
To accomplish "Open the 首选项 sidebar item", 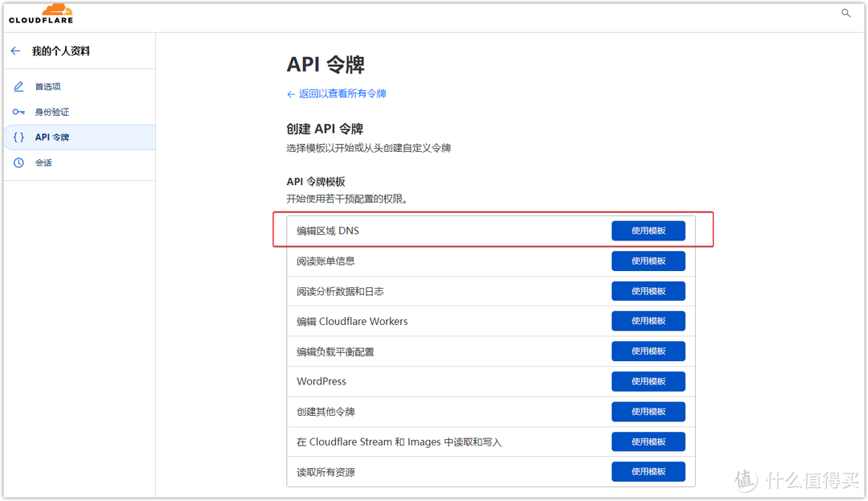I will coord(47,87).
